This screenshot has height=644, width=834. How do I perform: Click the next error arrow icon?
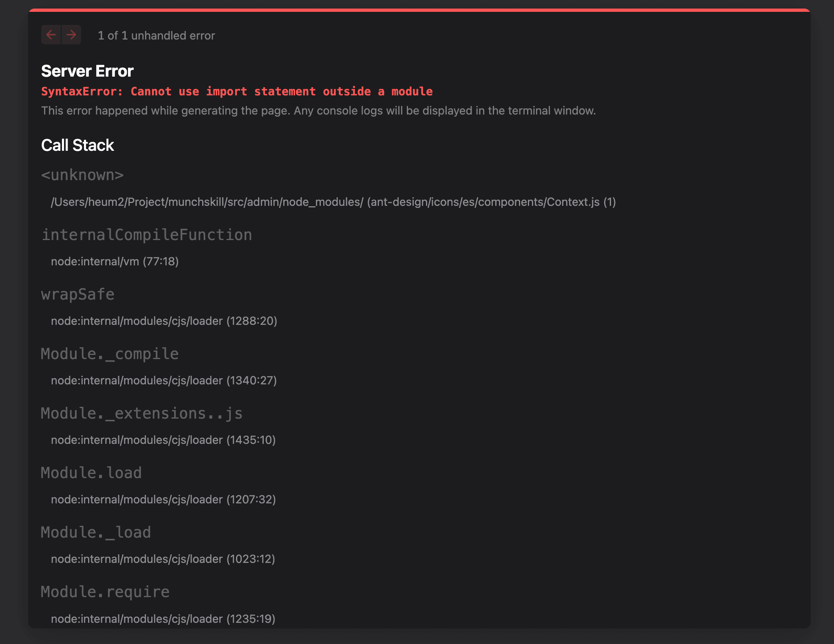pyautogui.click(x=71, y=35)
